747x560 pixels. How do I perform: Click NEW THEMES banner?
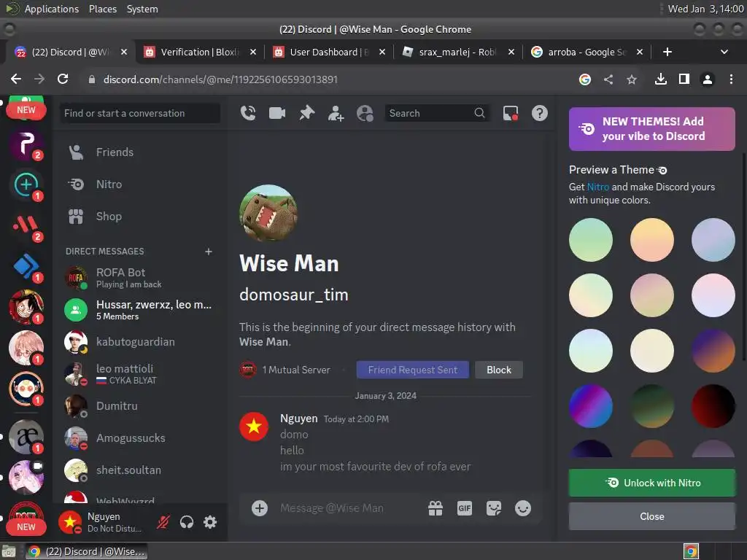(651, 129)
